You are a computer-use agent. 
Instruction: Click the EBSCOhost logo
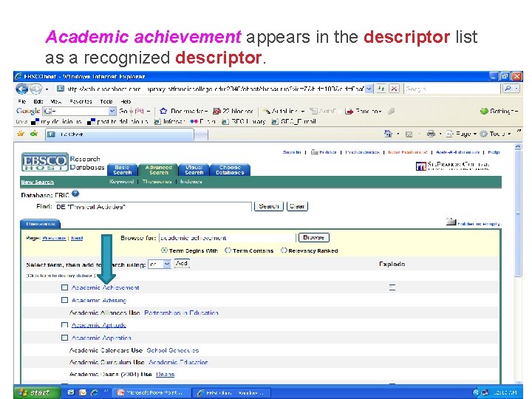tap(44, 162)
